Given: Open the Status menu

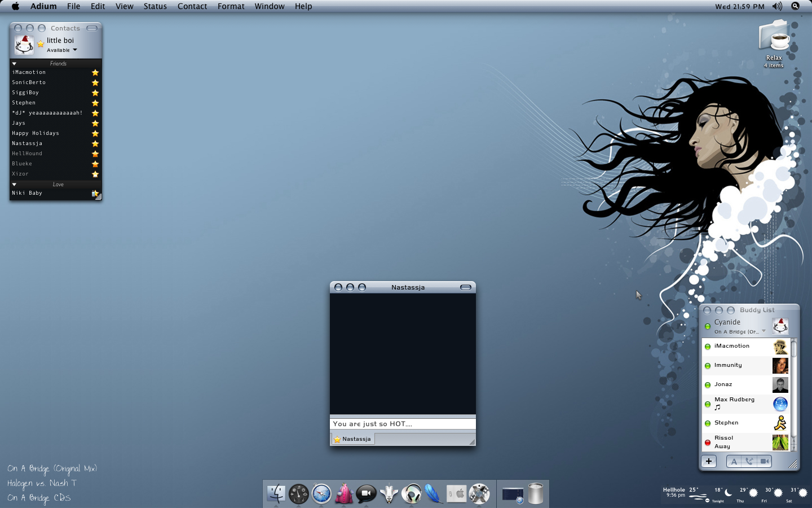Looking at the screenshot, I should click(155, 6).
